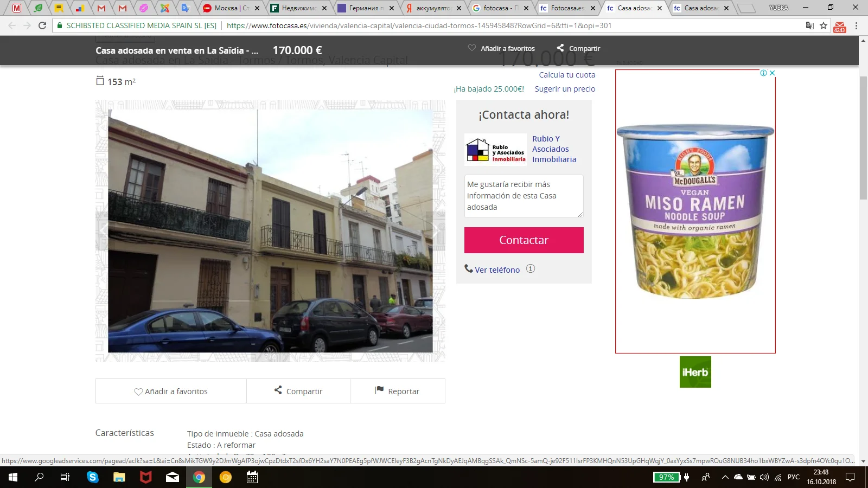868x488 pixels.
Task: Open the Calcula tu cuota link
Action: tap(567, 75)
